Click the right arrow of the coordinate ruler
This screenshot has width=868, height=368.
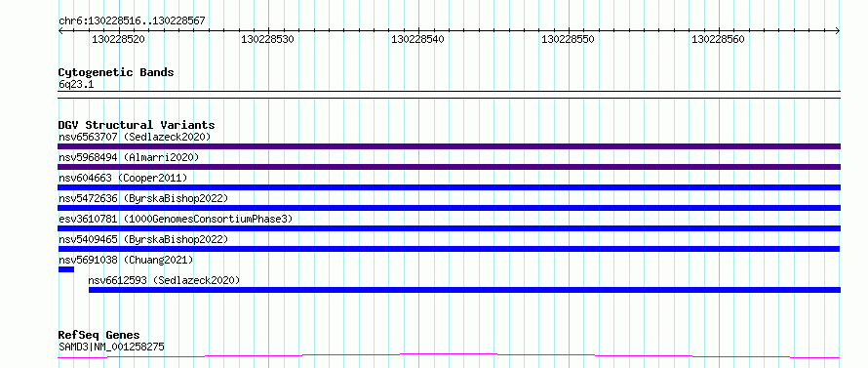[x=838, y=31]
